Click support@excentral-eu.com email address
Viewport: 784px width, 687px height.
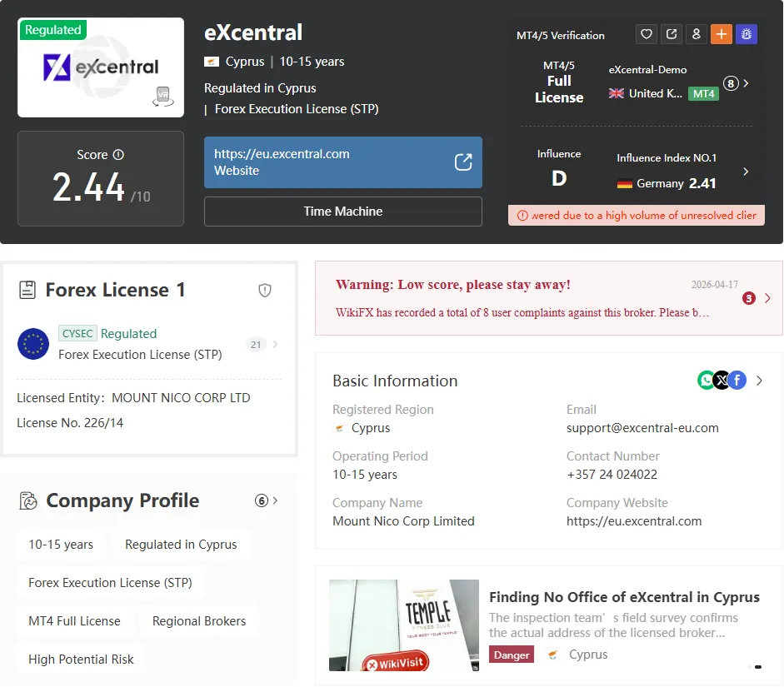(642, 428)
